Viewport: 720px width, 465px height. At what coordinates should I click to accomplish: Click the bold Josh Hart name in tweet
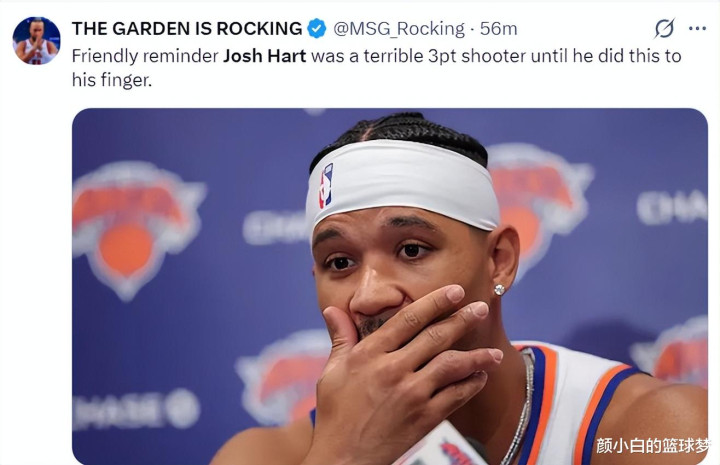pos(264,56)
